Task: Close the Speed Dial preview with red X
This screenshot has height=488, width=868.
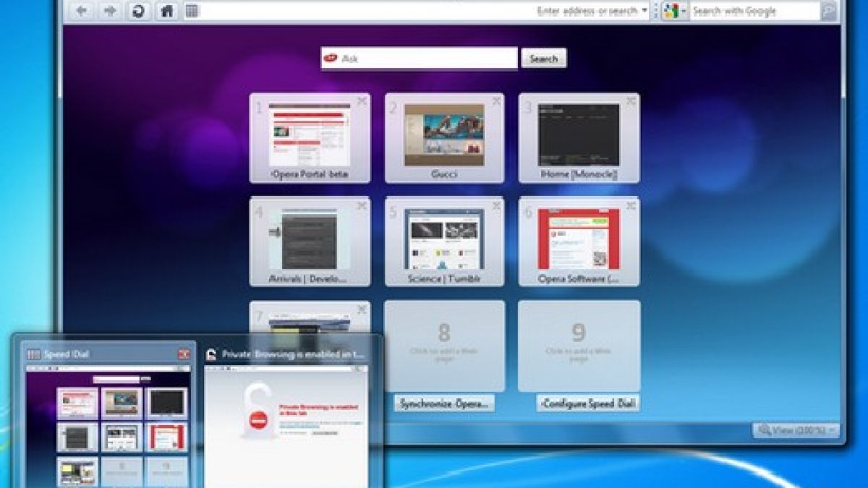Action: pyautogui.click(x=184, y=354)
